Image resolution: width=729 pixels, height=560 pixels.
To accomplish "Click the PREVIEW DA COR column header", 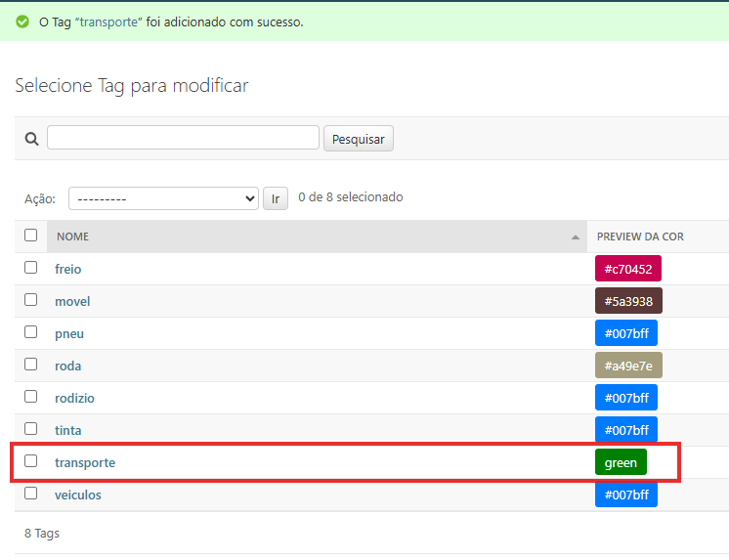I will 640,237.
